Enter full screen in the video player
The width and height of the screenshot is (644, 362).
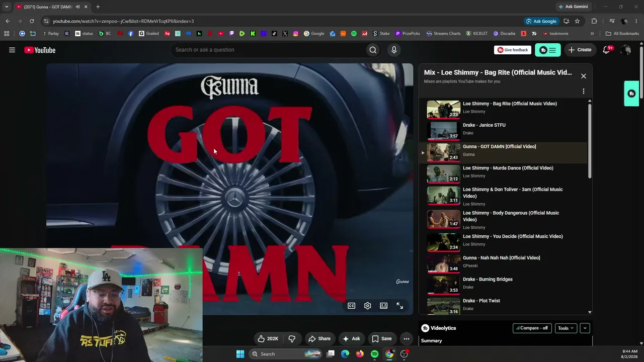pos(400,306)
